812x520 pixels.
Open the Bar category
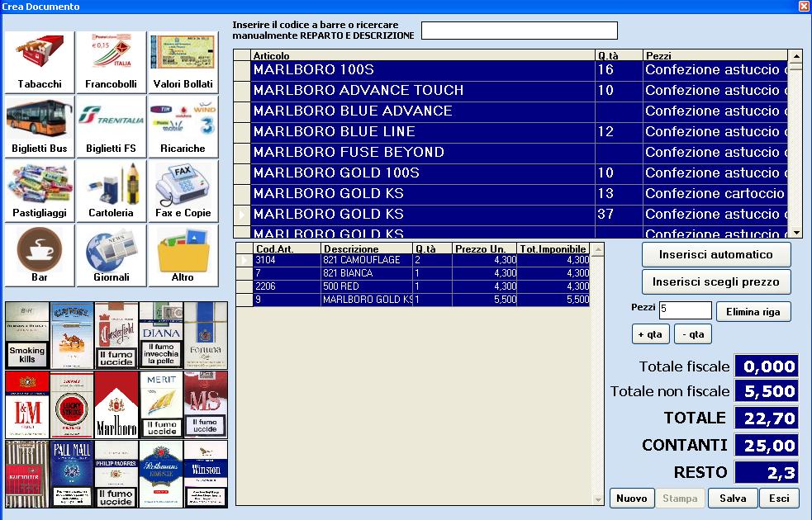40,256
